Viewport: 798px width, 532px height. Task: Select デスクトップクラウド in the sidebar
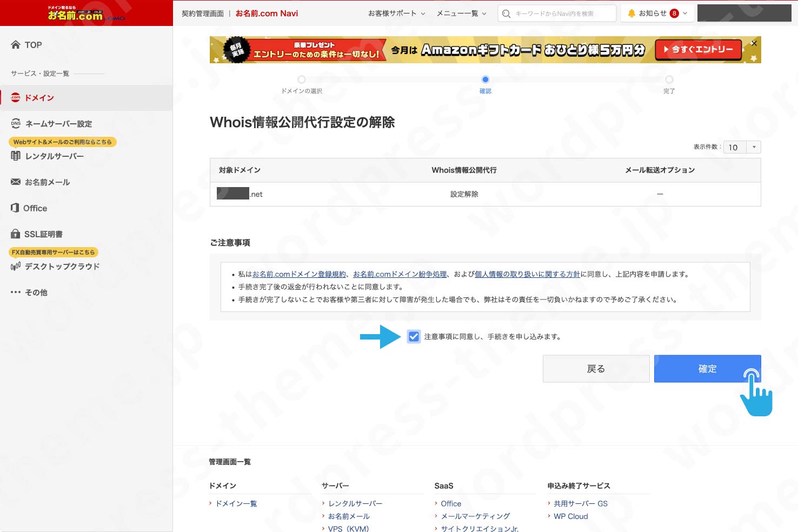[x=62, y=267]
